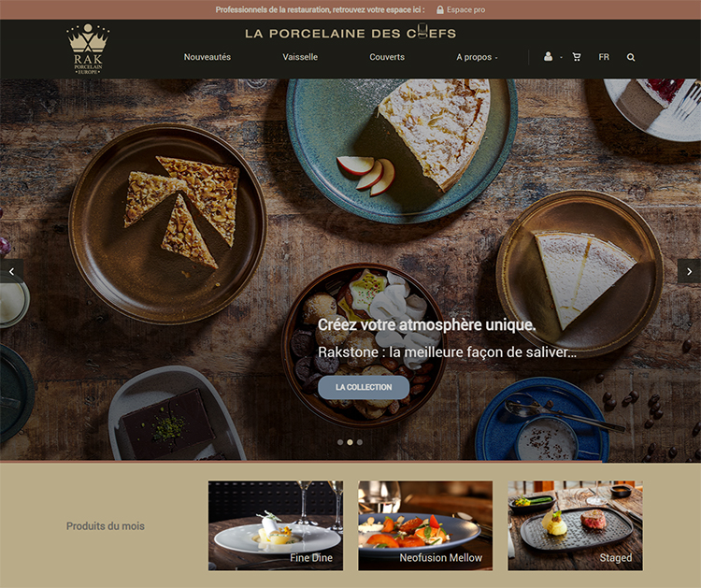Select the third carousel dot
The height and width of the screenshot is (588, 701).
pyautogui.click(x=360, y=442)
